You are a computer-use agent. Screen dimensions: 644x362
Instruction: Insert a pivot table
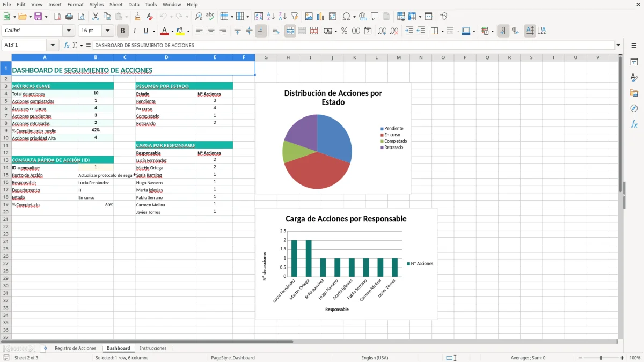[x=333, y=17]
